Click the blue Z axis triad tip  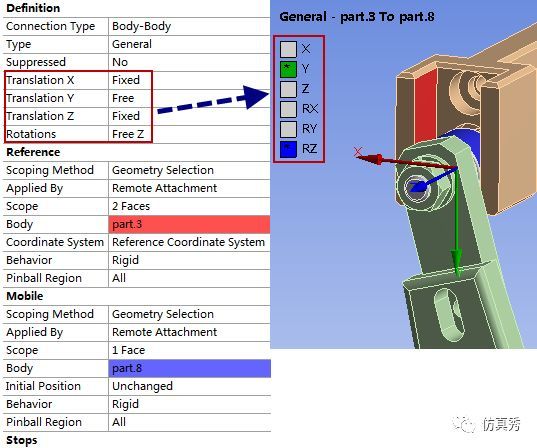[418, 187]
